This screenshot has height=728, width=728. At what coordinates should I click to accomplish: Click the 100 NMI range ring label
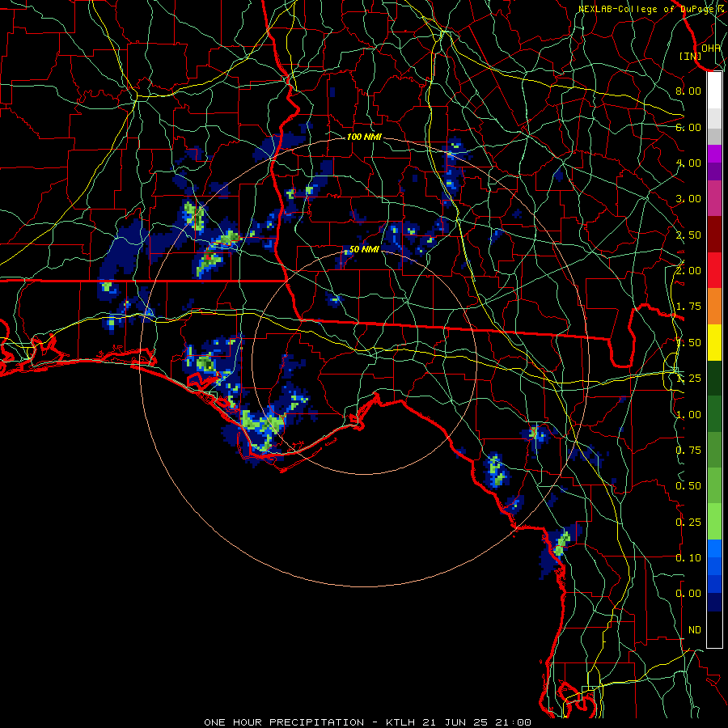tap(364, 137)
